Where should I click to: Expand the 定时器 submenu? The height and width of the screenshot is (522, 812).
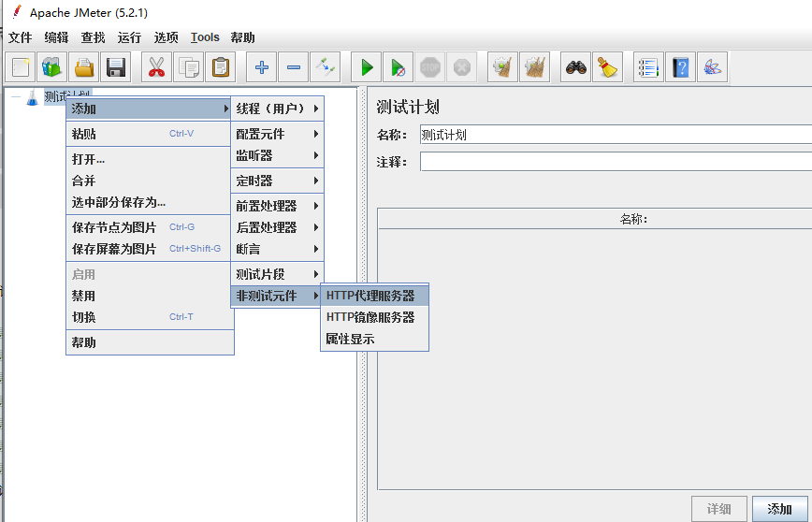277,181
